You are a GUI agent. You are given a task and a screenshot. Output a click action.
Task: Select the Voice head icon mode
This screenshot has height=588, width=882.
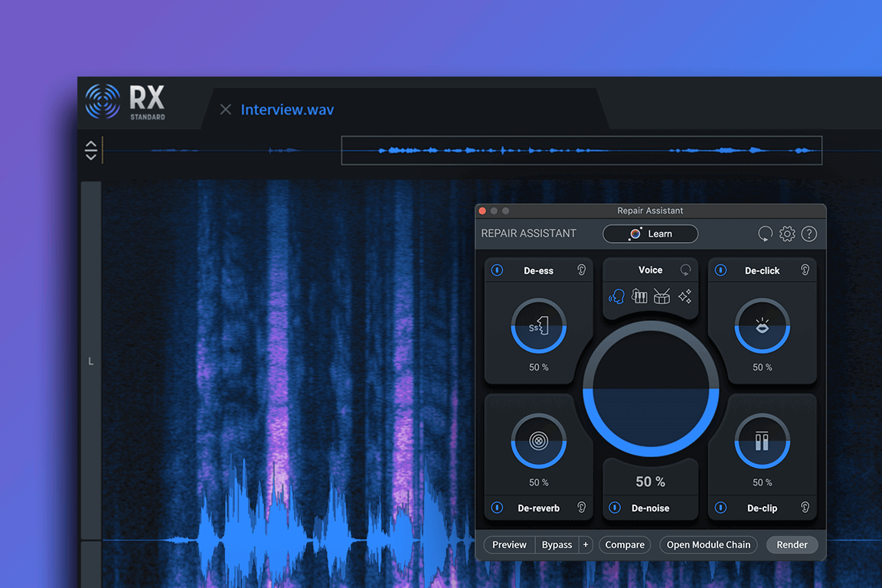pos(616,296)
